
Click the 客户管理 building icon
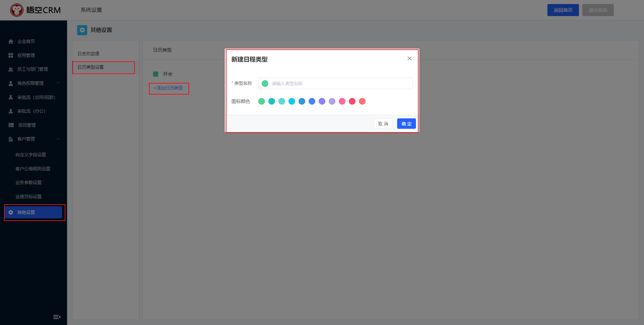11,139
